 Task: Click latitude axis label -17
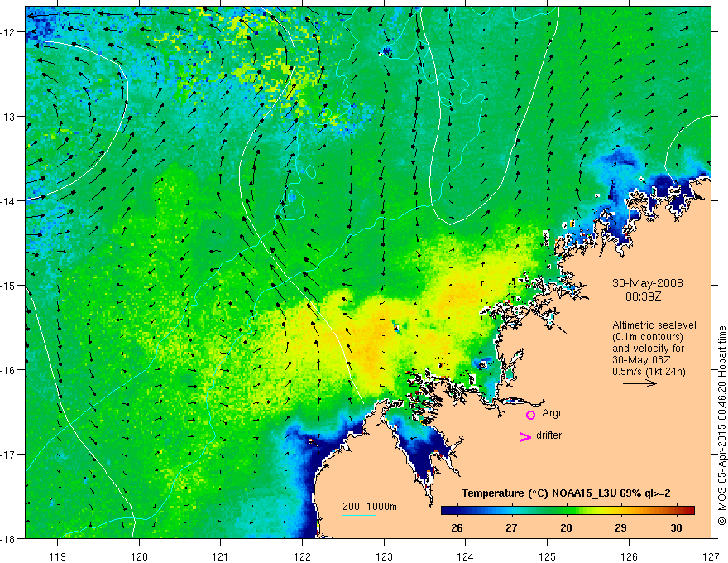coord(9,455)
